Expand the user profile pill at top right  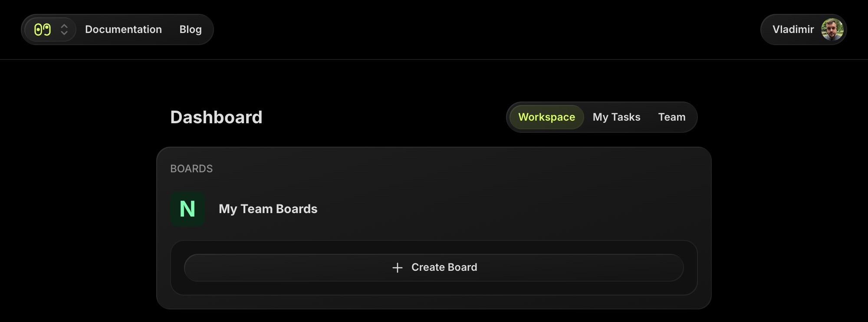click(x=804, y=30)
